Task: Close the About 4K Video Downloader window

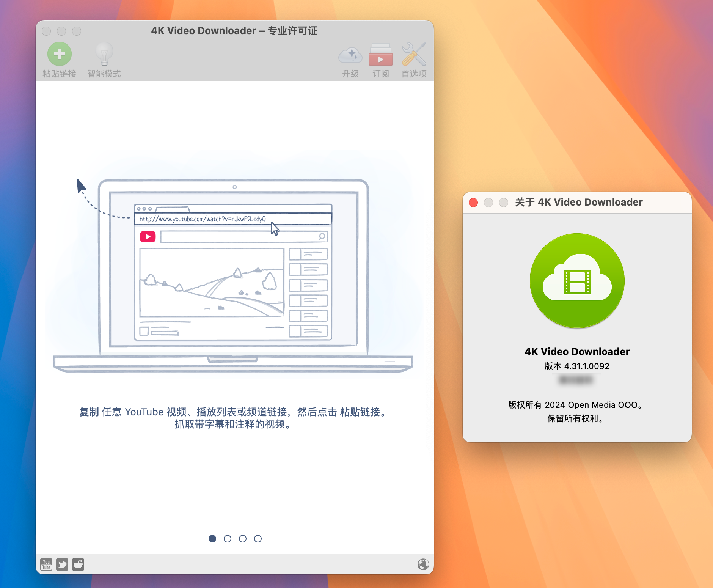Action: pyautogui.click(x=473, y=203)
